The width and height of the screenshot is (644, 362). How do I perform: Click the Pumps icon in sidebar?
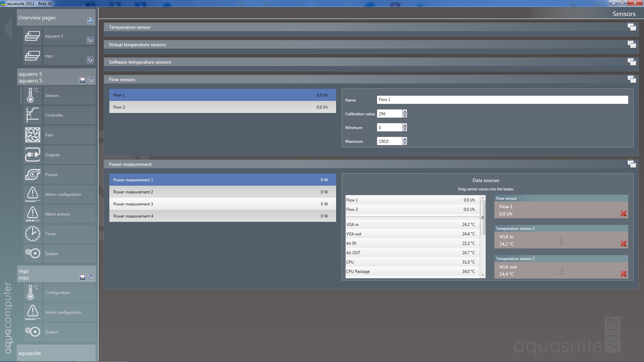[33, 175]
